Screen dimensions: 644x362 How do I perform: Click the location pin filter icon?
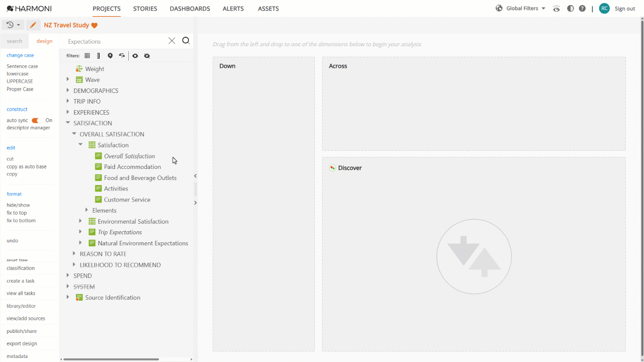(x=110, y=56)
